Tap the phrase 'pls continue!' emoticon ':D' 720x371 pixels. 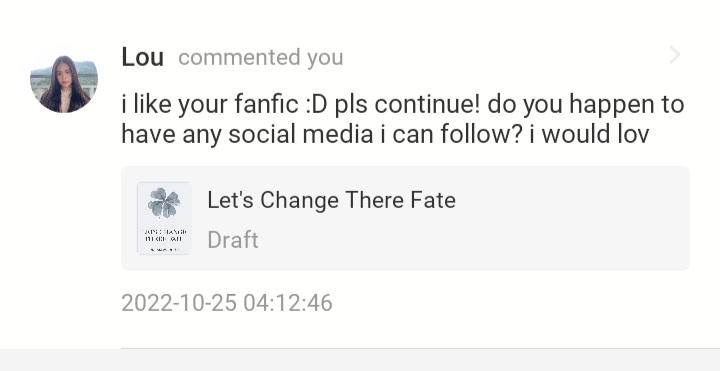click(x=315, y=105)
